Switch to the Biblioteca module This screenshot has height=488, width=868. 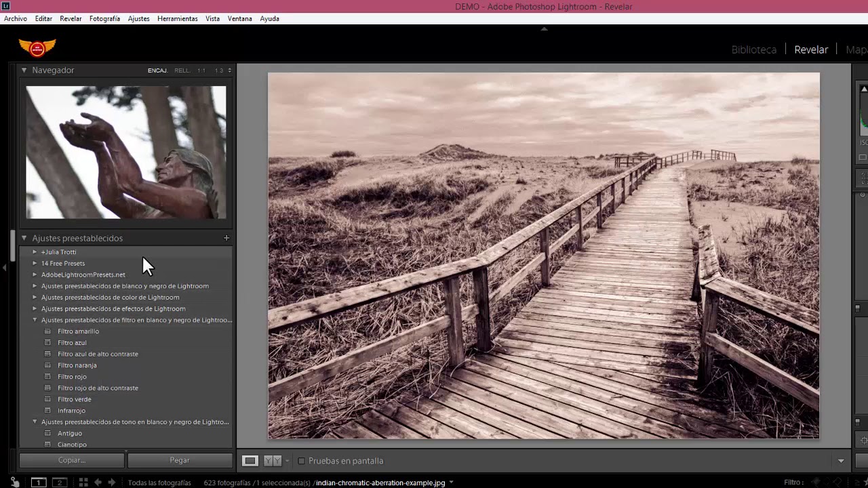pyautogui.click(x=754, y=49)
